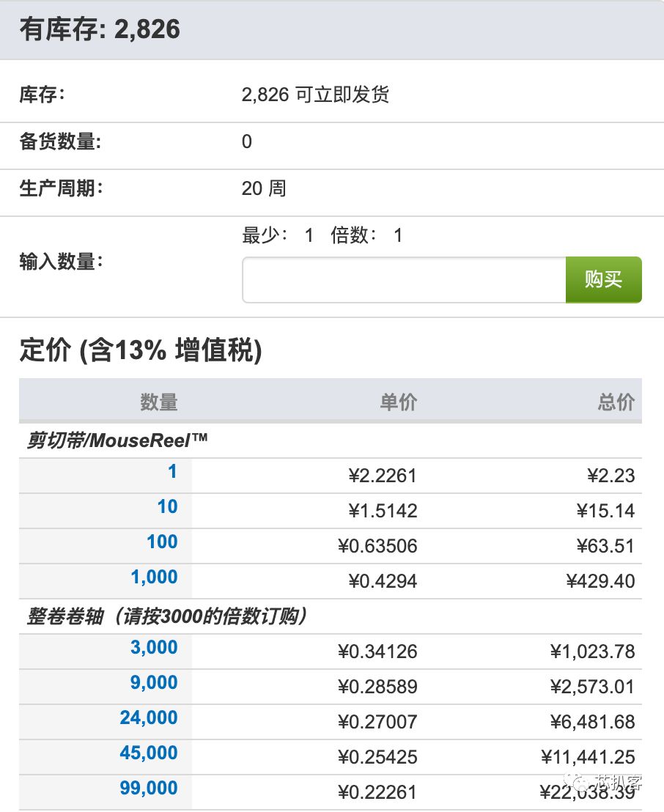This screenshot has height=812, width=664.
Task: Select quantity 24,000 reel price break
Action: (150, 718)
